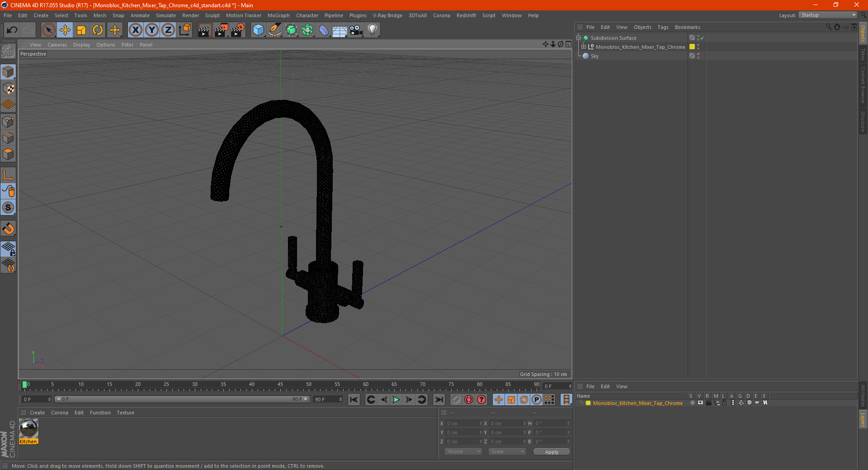
Task: Activate the Scale tool
Action: [81, 30]
